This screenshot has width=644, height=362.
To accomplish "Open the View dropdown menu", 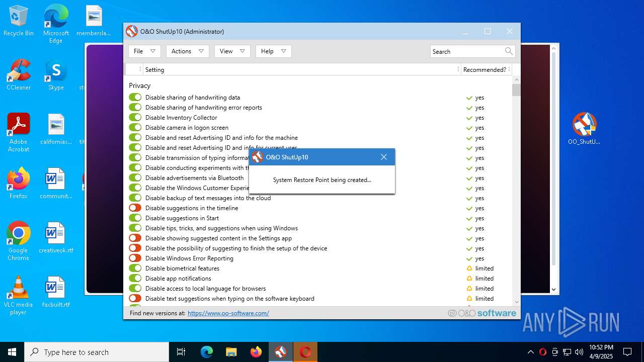I will coord(232,51).
